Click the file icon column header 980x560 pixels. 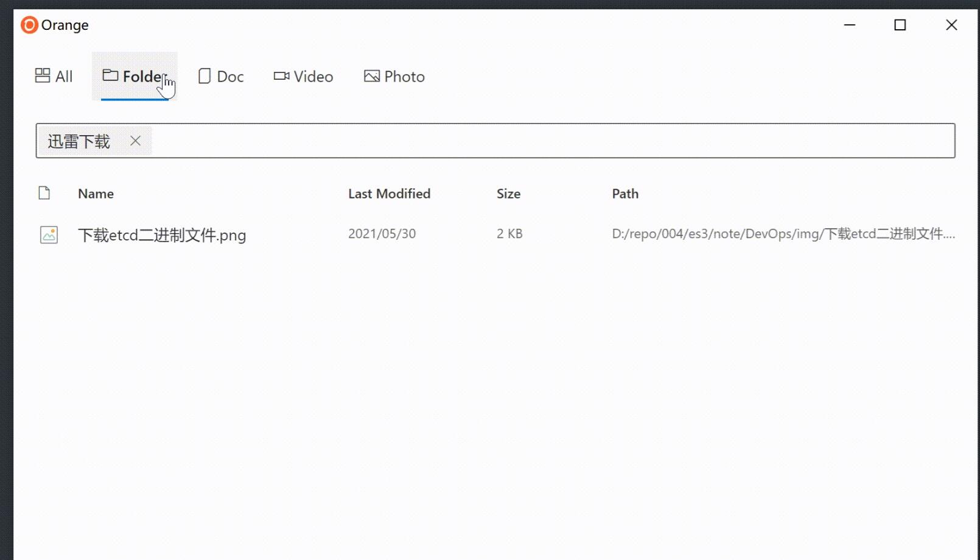pyautogui.click(x=44, y=193)
